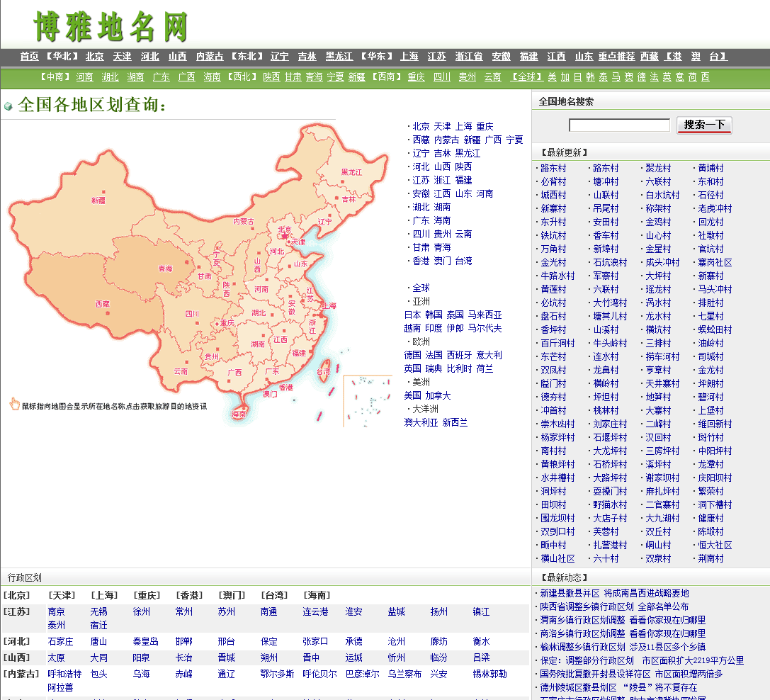Open 浙江省 in the gray nav bar
This screenshot has height=700, width=770.
[x=468, y=57]
